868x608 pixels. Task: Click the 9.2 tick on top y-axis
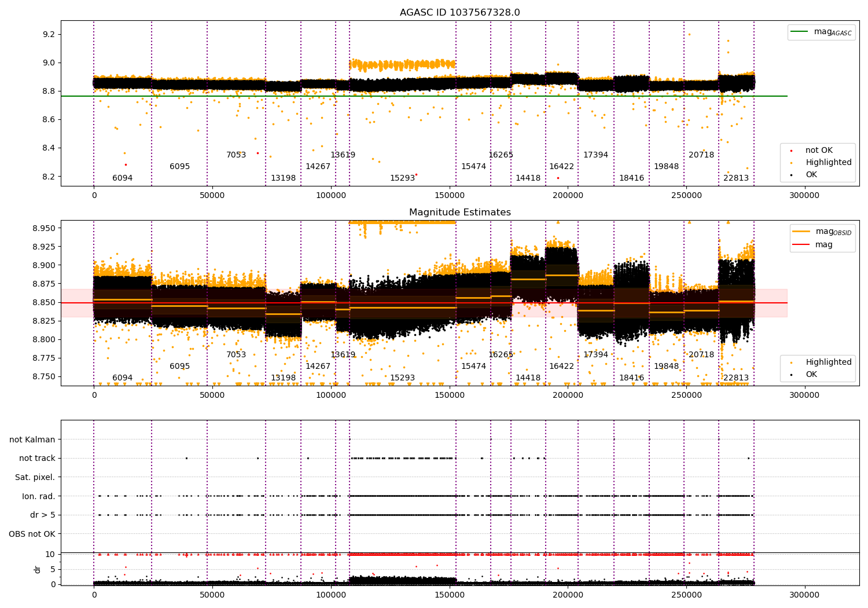point(49,35)
